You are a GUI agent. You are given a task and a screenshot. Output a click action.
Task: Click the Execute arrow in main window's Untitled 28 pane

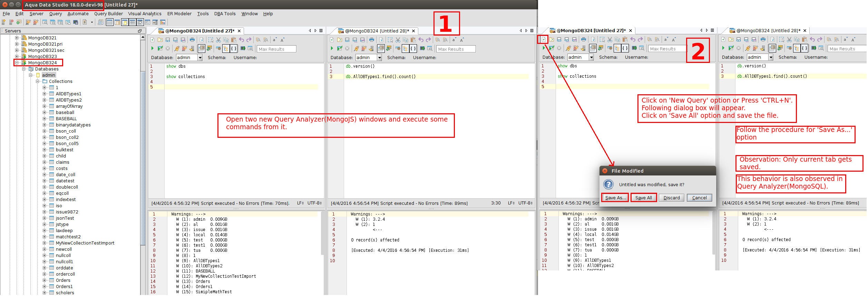332,48
